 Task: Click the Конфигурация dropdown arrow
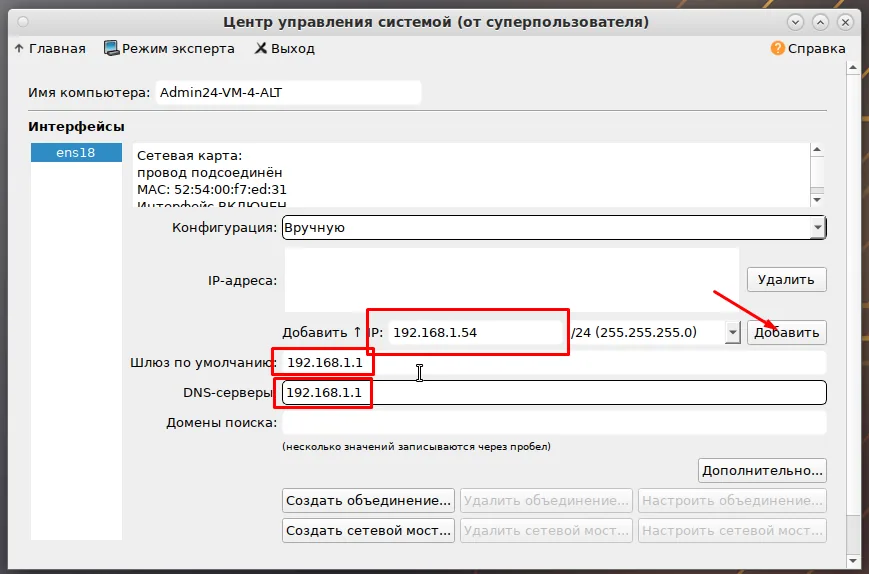pos(817,228)
